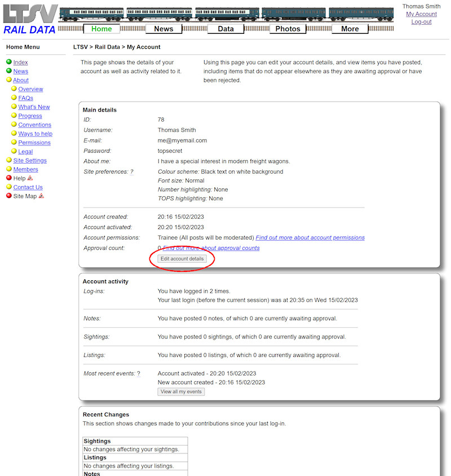Select the More tab in the navigation bar
The image size is (451, 476).
(350, 28)
